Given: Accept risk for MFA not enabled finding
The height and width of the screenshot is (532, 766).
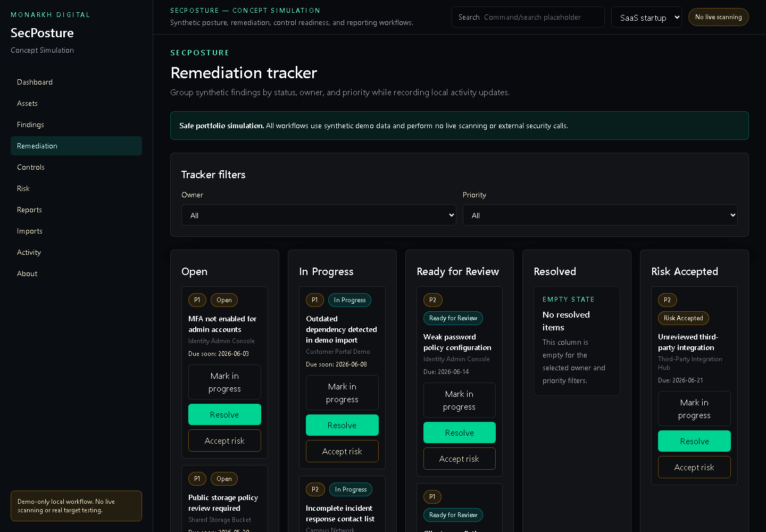Looking at the screenshot, I should tap(224, 440).
